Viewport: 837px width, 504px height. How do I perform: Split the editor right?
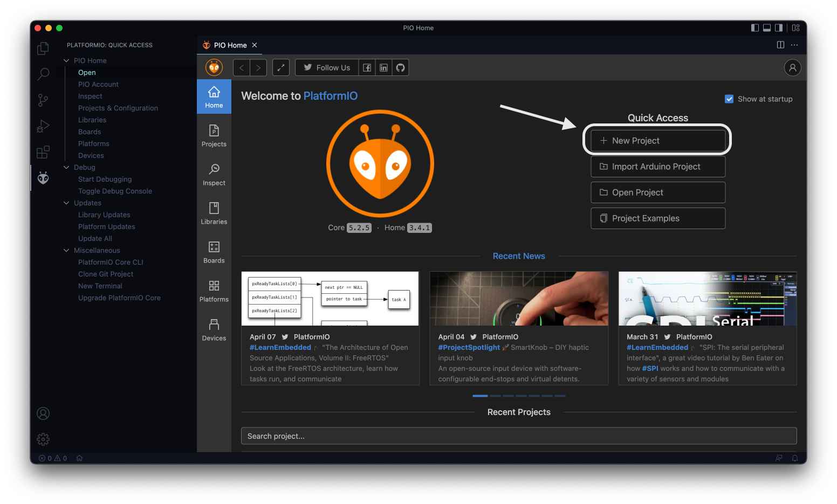pyautogui.click(x=780, y=45)
